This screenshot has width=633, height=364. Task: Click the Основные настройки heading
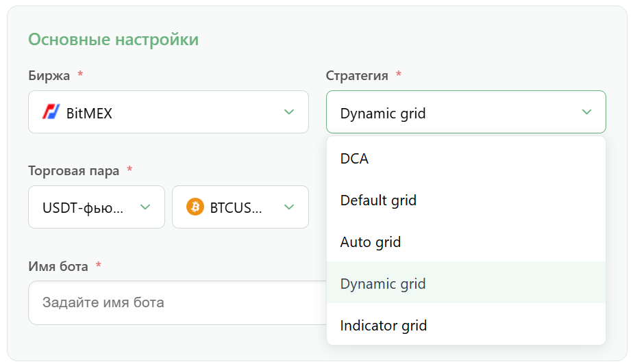click(114, 40)
